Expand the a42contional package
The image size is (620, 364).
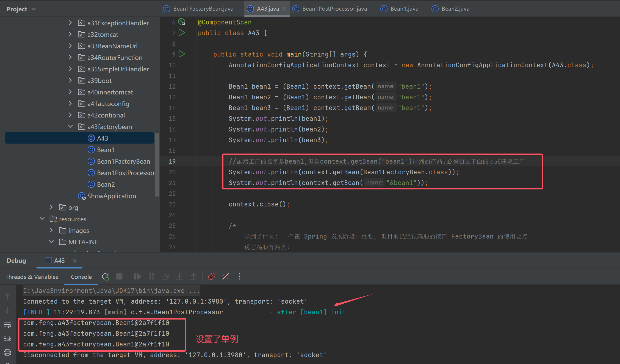[70, 115]
